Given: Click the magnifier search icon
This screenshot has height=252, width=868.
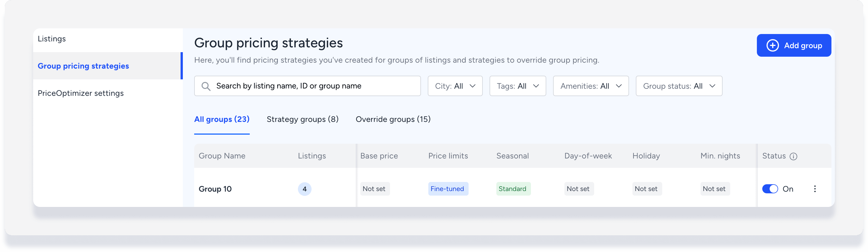Looking at the screenshot, I should pyautogui.click(x=206, y=86).
